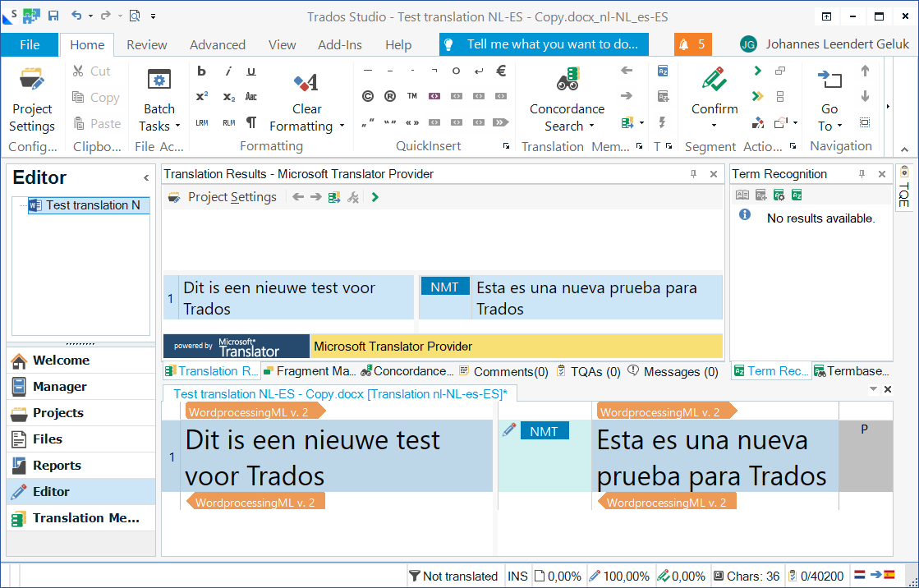Image resolution: width=919 pixels, height=588 pixels.
Task: Switch to the Advanced ribbon tab
Action: [218, 44]
